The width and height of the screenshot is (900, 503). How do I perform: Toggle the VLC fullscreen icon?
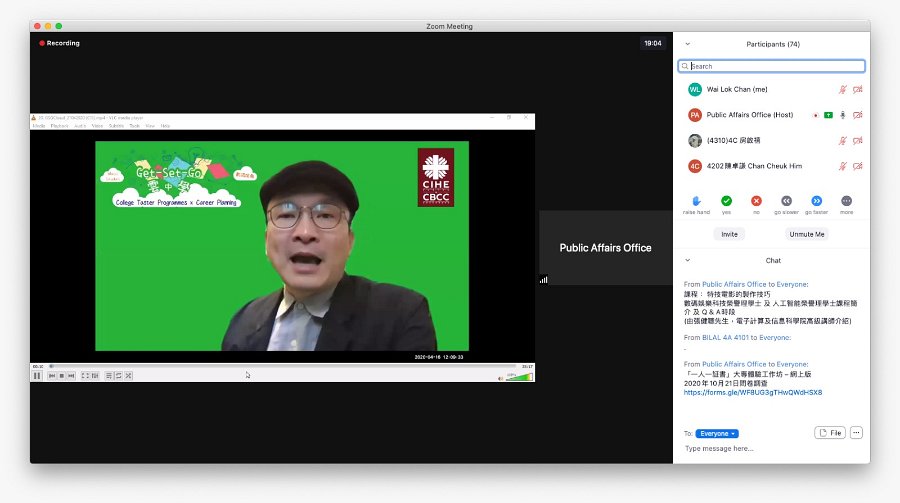click(x=85, y=376)
